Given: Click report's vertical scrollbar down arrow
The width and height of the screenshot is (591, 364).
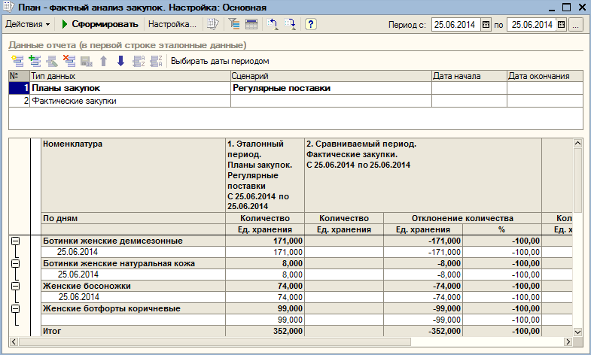Looking at the screenshot, I should tap(577, 332).
